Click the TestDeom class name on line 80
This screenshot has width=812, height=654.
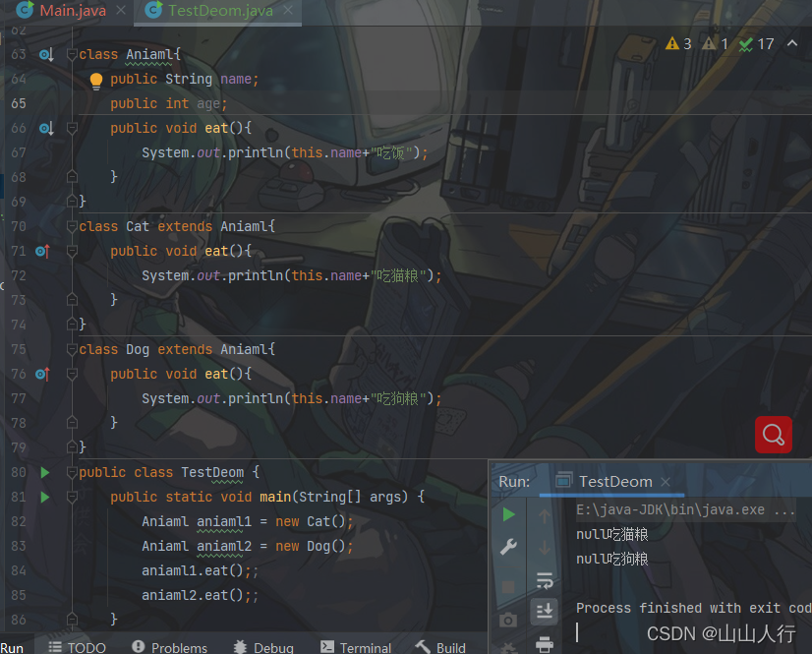click(212, 473)
